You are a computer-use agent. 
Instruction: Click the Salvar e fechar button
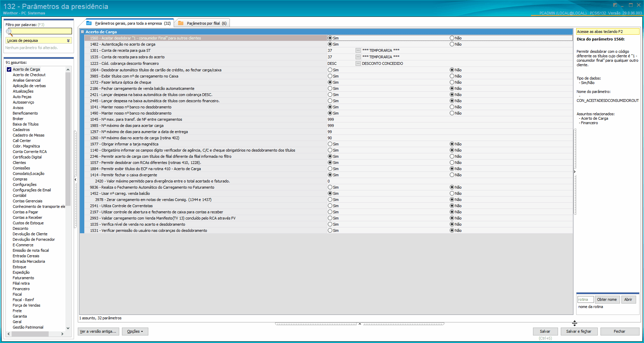[x=579, y=331]
